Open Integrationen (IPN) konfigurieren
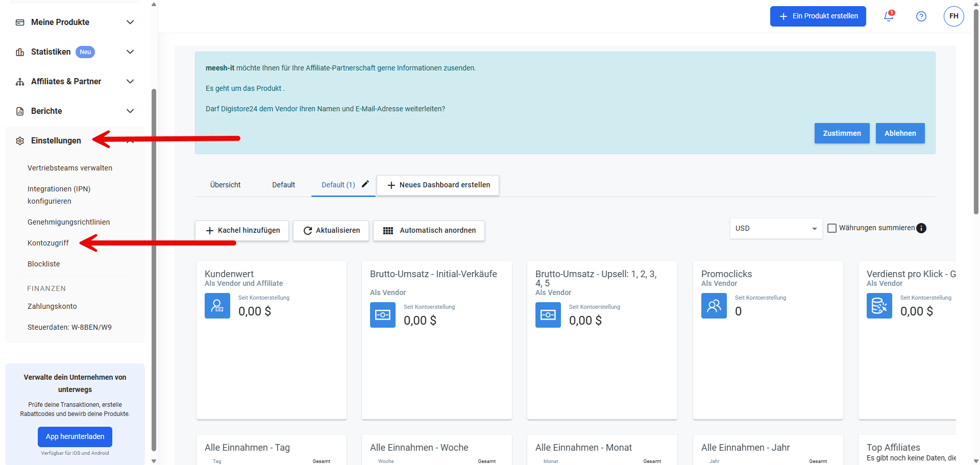 click(59, 195)
